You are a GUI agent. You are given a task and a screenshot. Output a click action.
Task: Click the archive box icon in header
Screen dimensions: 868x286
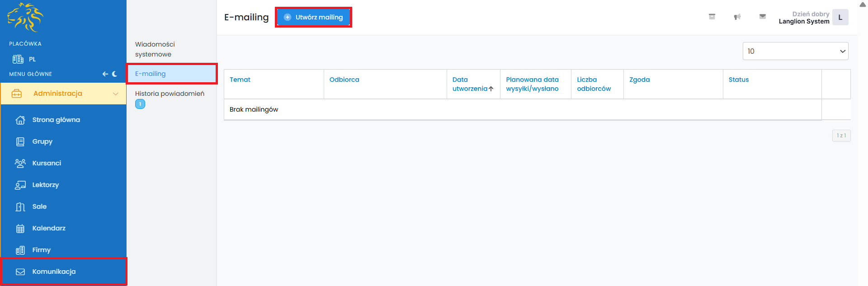click(x=712, y=17)
